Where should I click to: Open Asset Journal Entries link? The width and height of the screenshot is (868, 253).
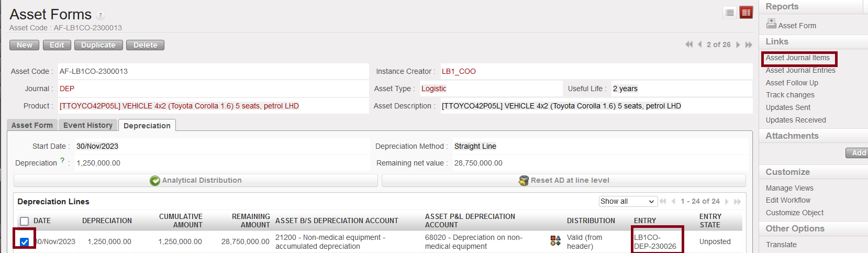point(800,70)
